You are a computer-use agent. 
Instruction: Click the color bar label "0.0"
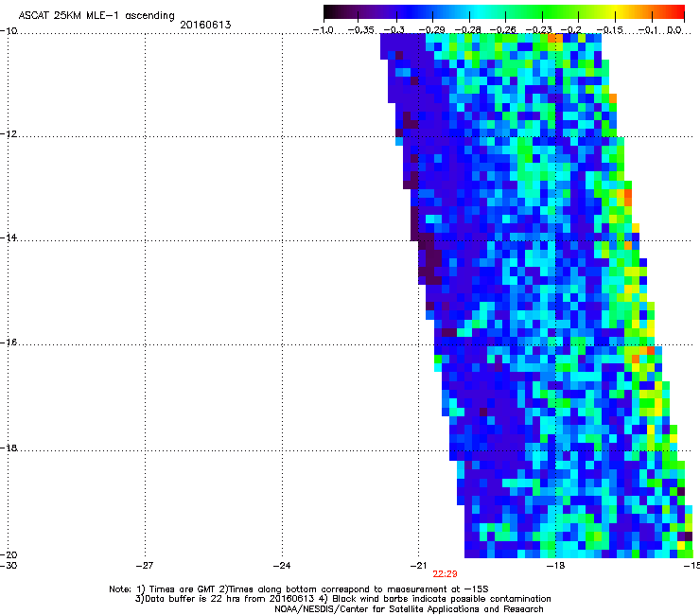point(674,30)
